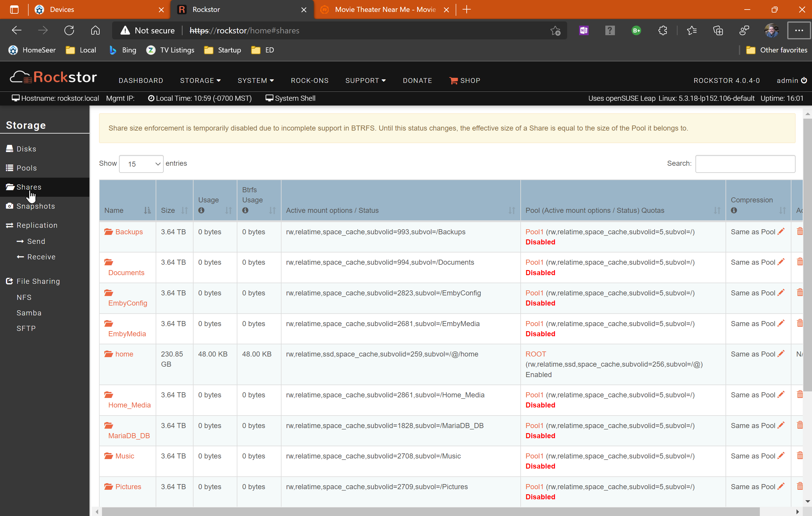The width and height of the screenshot is (812, 516).
Task: Open the SYSTEM dropdown menu
Action: 256,80
